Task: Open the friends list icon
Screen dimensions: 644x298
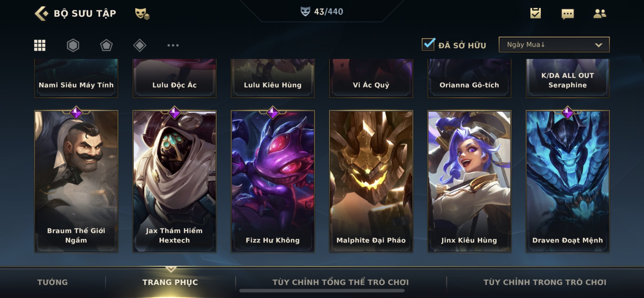Action: 600,13
